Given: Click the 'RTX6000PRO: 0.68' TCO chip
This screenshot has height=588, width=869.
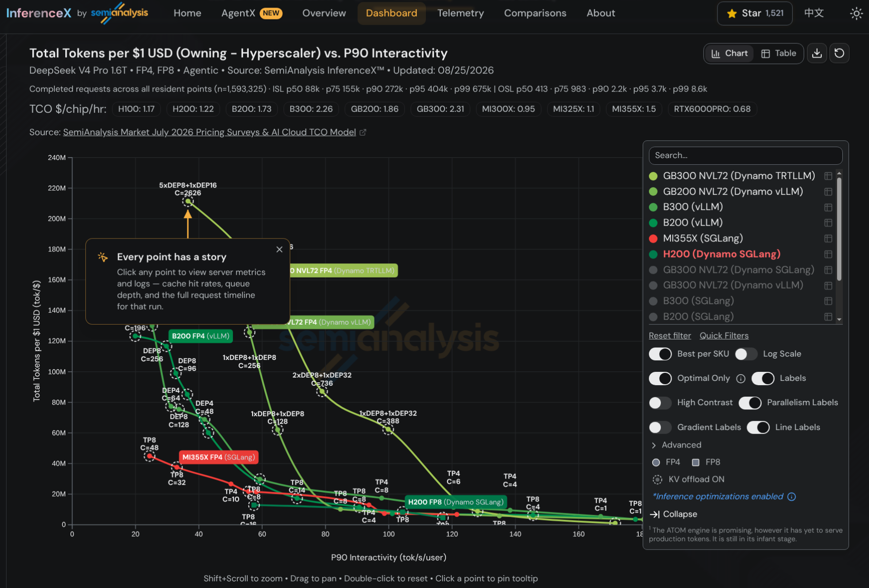Looking at the screenshot, I should (x=712, y=110).
